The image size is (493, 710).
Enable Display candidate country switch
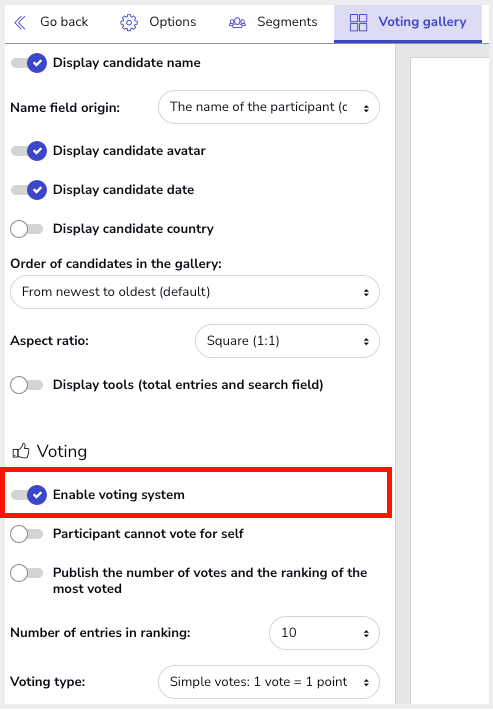pyautogui.click(x=27, y=229)
